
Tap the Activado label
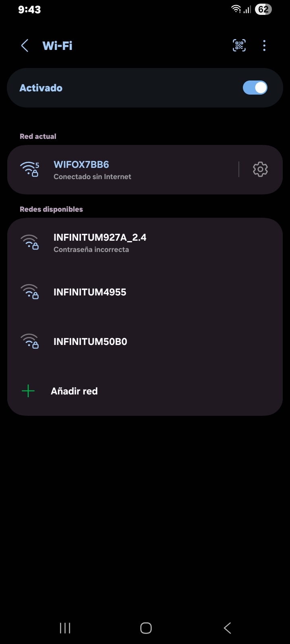pos(41,88)
